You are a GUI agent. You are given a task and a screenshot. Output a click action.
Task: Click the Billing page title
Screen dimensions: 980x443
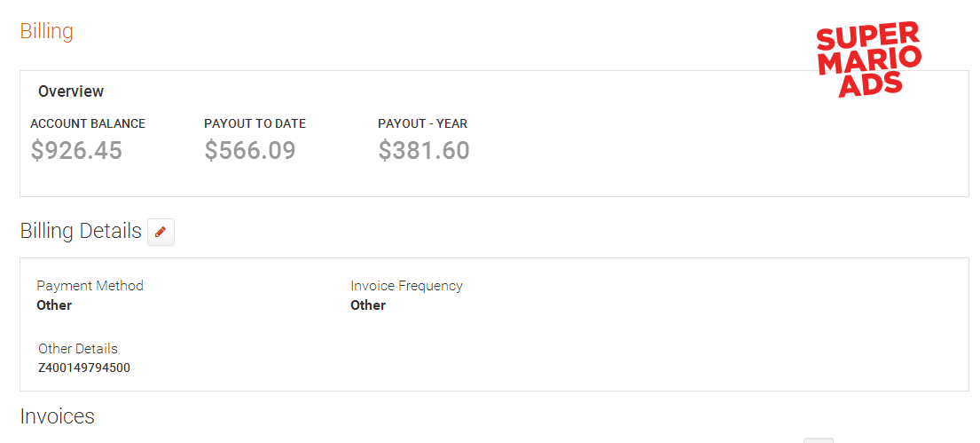pyautogui.click(x=46, y=31)
